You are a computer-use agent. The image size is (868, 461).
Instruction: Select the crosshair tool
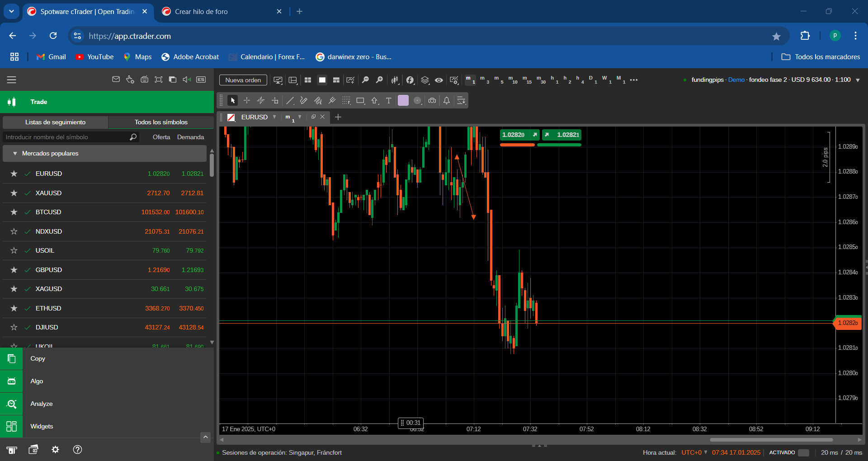tap(247, 100)
